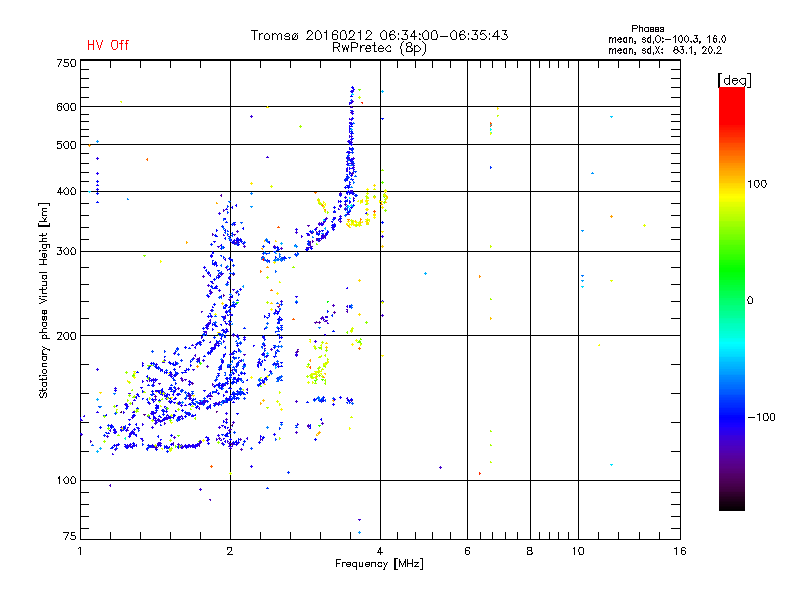Click the blue -100 region of the colorbar
The image size is (800, 600).
coord(732,417)
